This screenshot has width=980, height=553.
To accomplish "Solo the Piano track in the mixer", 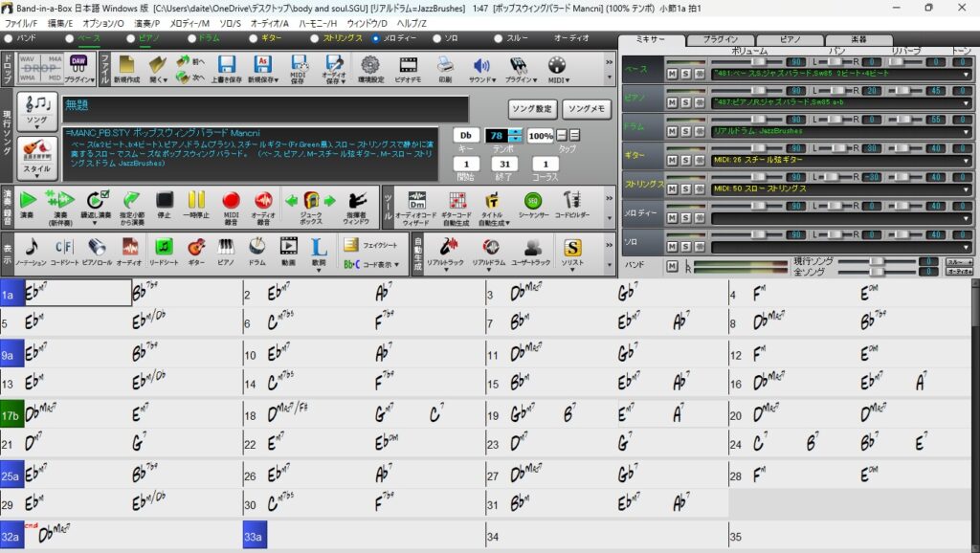I will (x=685, y=102).
